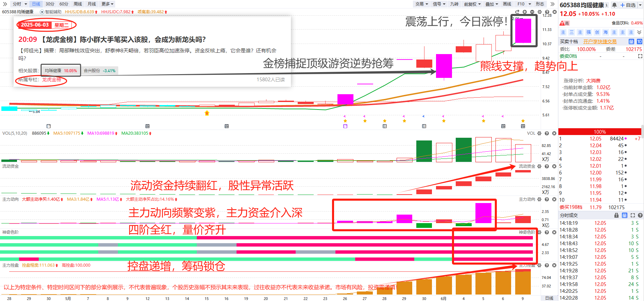Open help for the 主力动向 indicator
Image resolution: width=644 pixels, height=301 pixels.
click(547, 199)
